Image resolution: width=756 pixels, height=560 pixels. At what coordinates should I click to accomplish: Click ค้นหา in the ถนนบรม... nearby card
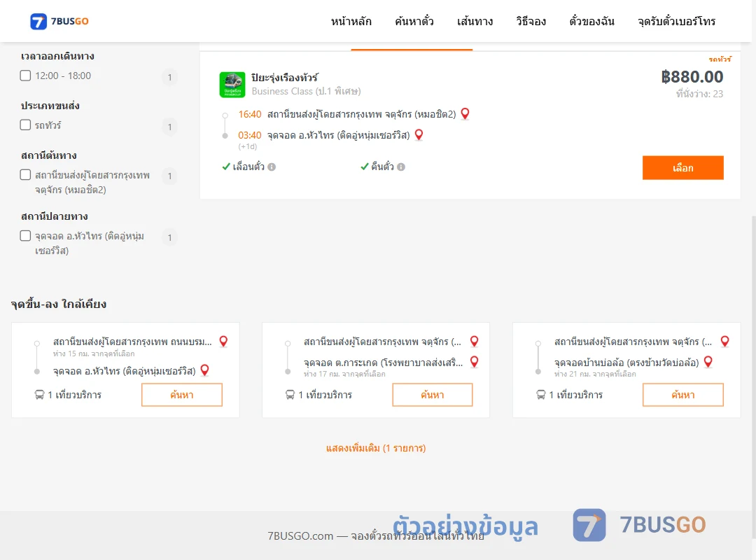[x=182, y=395]
